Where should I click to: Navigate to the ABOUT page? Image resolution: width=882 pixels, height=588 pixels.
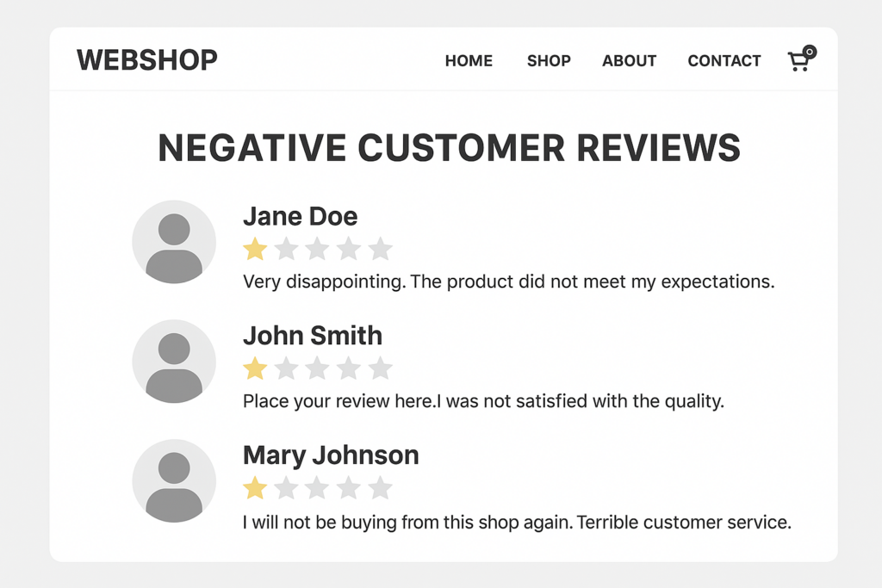(629, 61)
